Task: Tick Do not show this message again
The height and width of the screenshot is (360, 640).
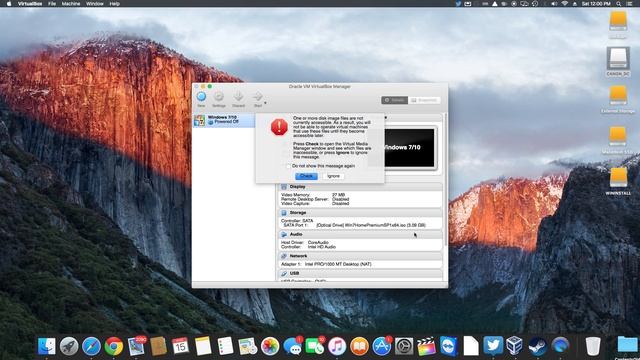Action: click(x=288, y=166)
